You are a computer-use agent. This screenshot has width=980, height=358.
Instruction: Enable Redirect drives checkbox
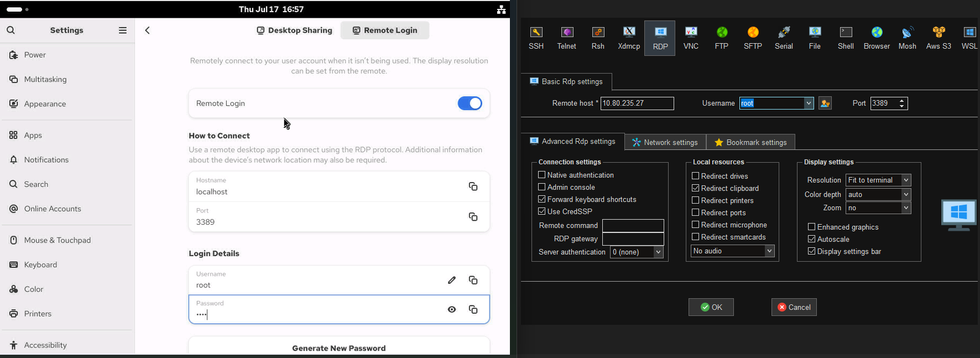(x=696, y=176)
